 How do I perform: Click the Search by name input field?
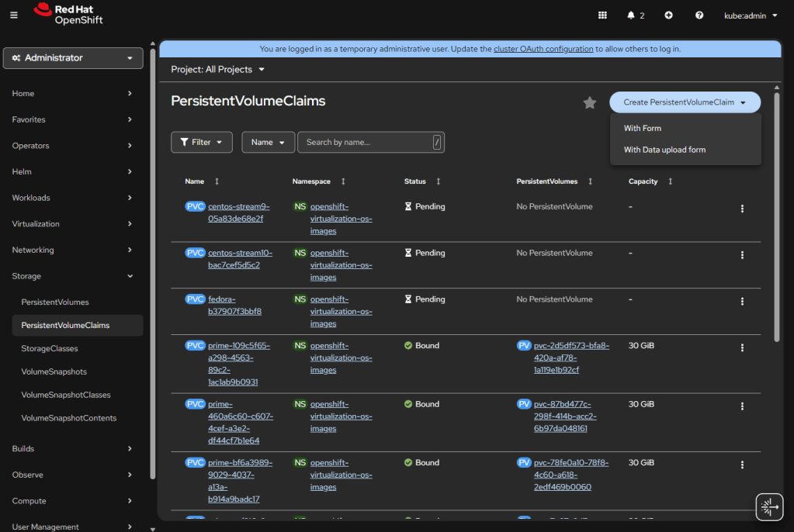(x=365, y=142)
